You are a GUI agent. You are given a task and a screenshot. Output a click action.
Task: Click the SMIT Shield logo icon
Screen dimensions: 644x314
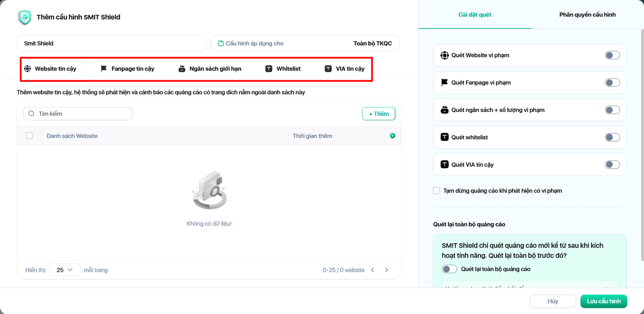tap(24, 18)
